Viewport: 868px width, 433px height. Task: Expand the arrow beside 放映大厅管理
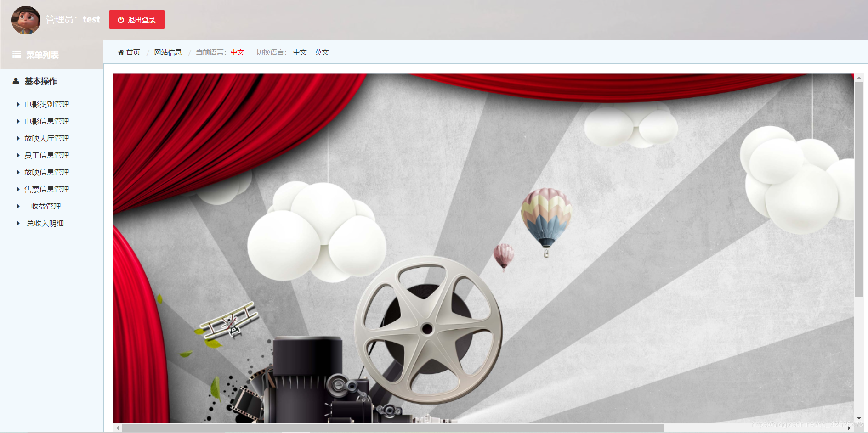[x=18, y=139]
